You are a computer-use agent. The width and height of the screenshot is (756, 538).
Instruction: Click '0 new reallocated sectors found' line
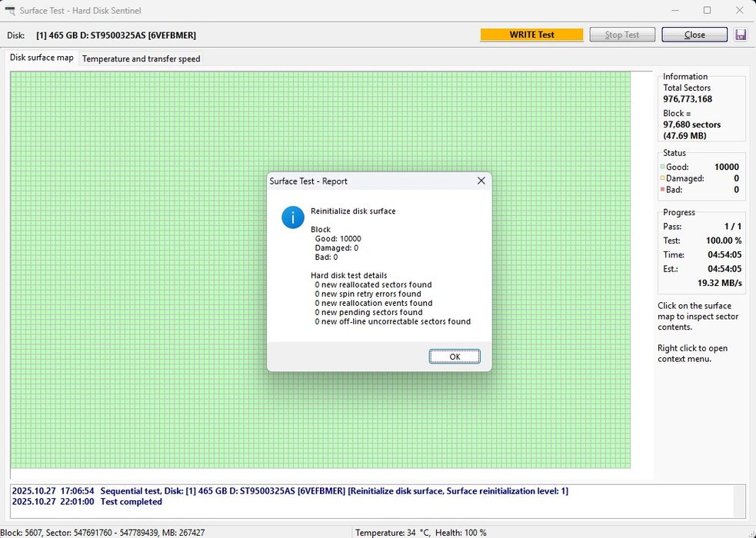[x=373, y=284]
